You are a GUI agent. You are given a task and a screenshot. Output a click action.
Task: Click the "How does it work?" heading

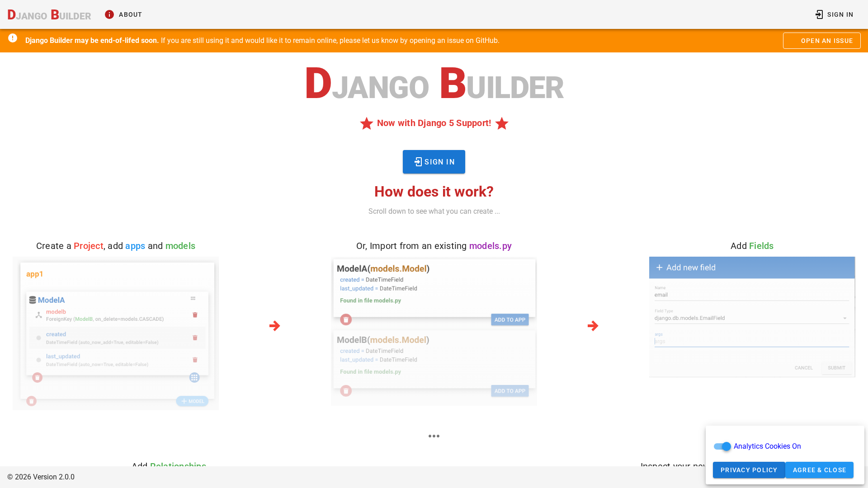tap(434, 192)
